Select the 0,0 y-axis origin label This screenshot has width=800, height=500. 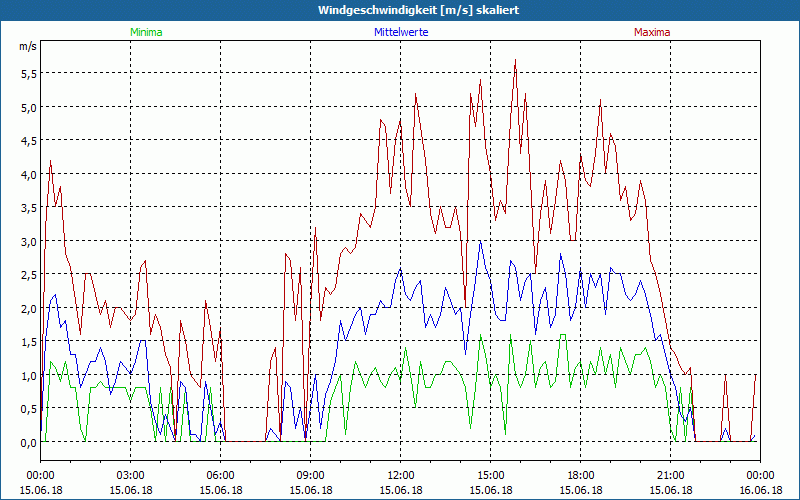[27, 441]
